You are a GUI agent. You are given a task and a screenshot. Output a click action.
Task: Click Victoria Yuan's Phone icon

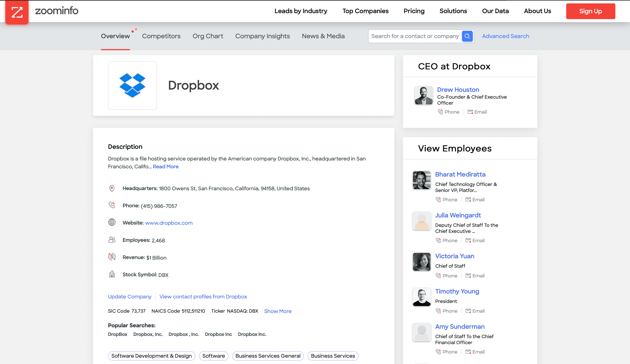pos(438,276)
